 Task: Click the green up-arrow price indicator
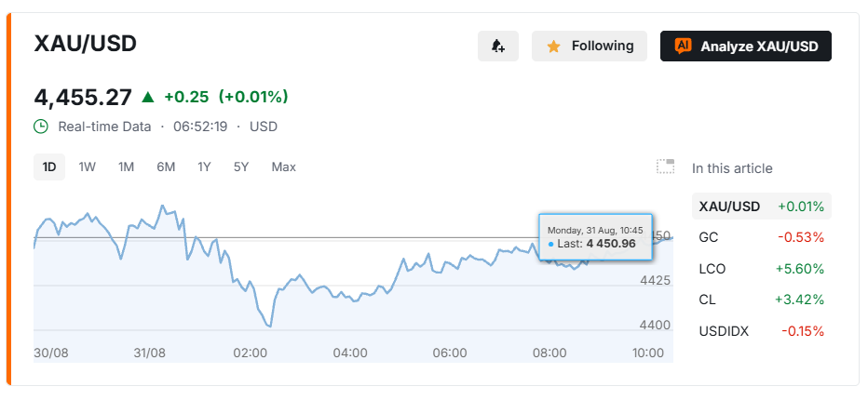pos(148,98)
